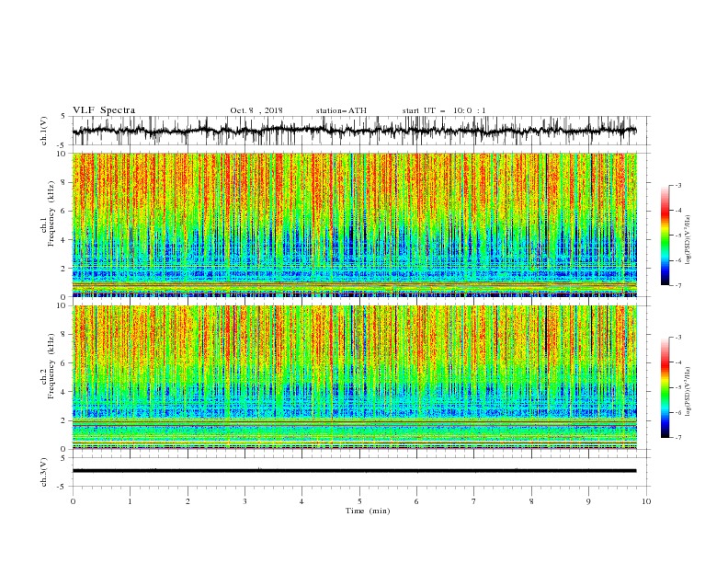Click the lower 'log(PSD)(V²/Hz)' colorbar label
Image resolution: width=728 pixels, height=563 pixels.
click(x=688, y=392)
